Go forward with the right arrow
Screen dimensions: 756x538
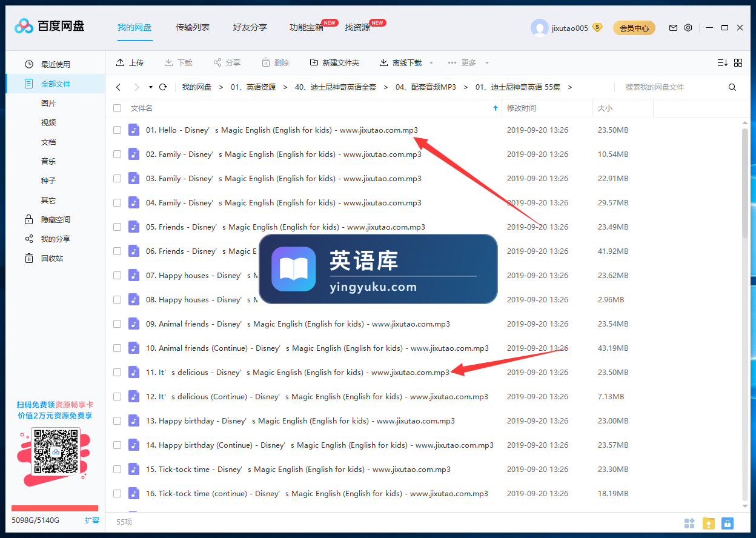(137, 87)
